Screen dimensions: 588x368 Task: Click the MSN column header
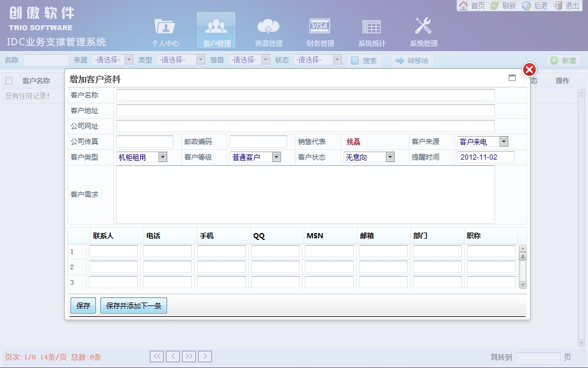[x=315, y=236]
